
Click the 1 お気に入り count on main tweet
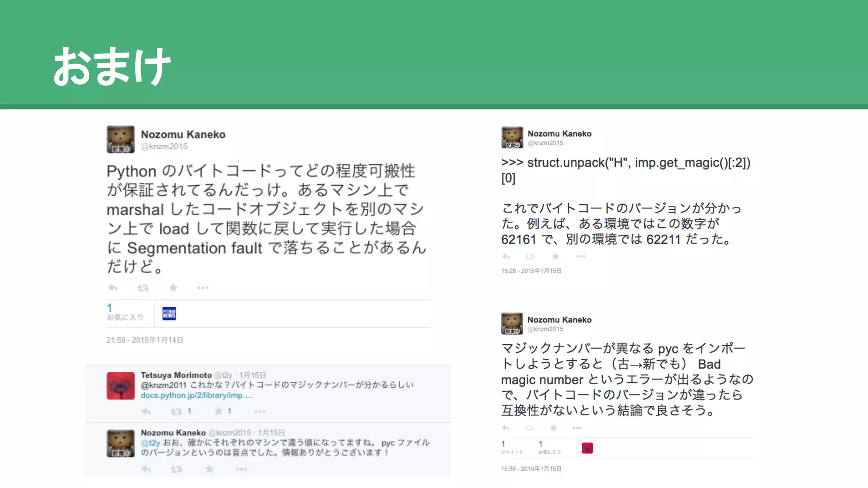pos(125,312)
